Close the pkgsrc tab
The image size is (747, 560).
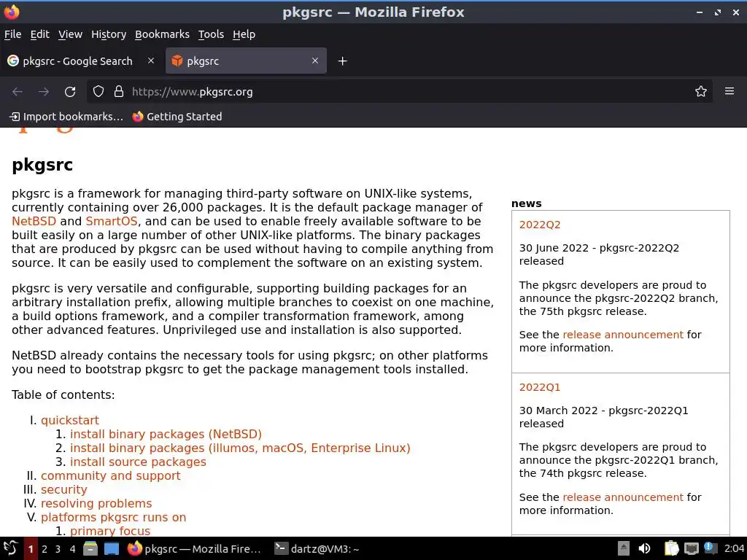pyautogui.click(x=315, y=61)
